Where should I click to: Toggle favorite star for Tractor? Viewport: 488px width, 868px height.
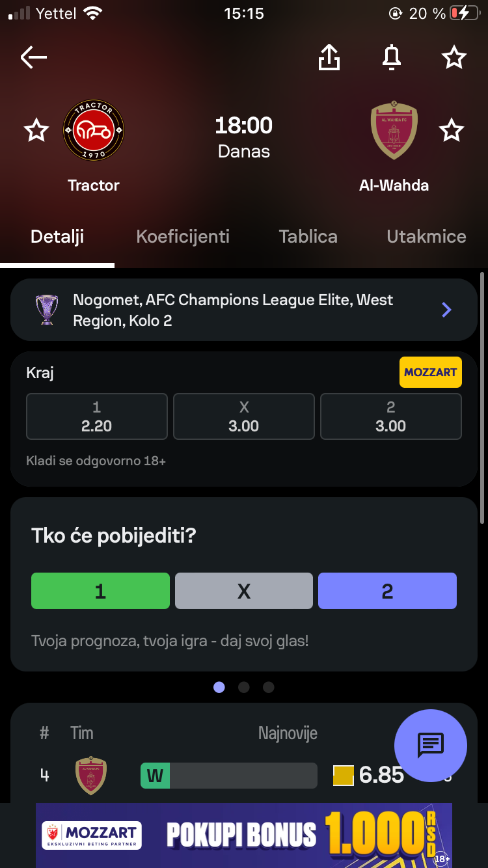coord(36,131)
